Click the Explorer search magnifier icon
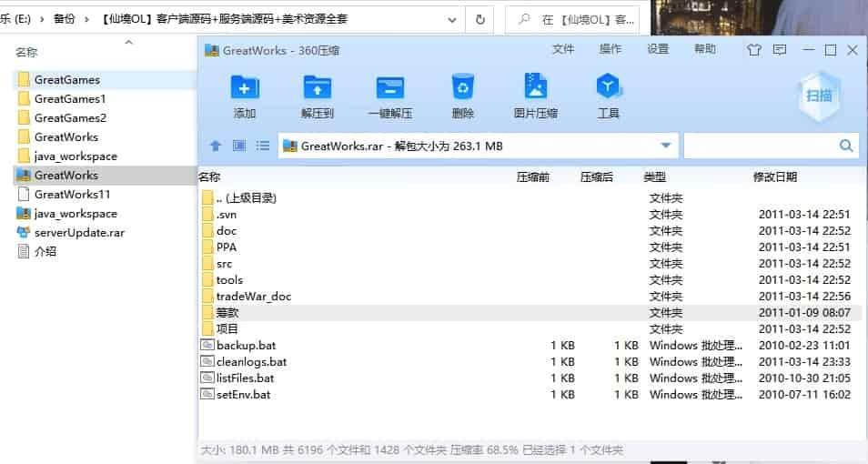This screenshot has height=464, width=868. (523, 19)
